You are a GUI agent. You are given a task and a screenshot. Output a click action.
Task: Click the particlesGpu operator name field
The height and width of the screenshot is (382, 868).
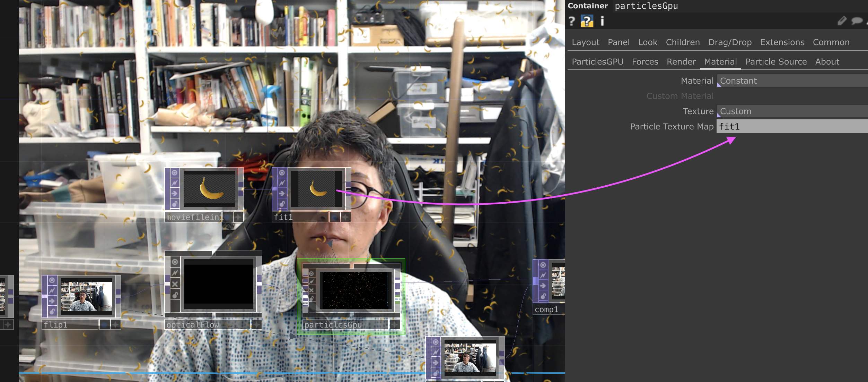tap(646, 6)
